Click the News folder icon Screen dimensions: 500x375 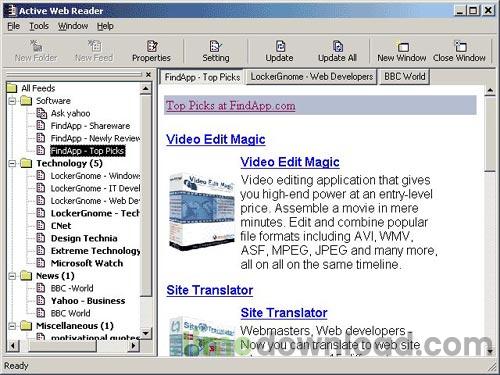click(26, 276)
